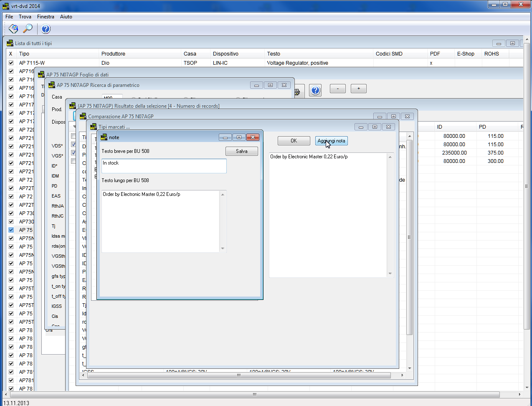The height and width of the screenshot is (406, 532).
Task: Click the Aggiungi nota button
Action: pos(331,141)
